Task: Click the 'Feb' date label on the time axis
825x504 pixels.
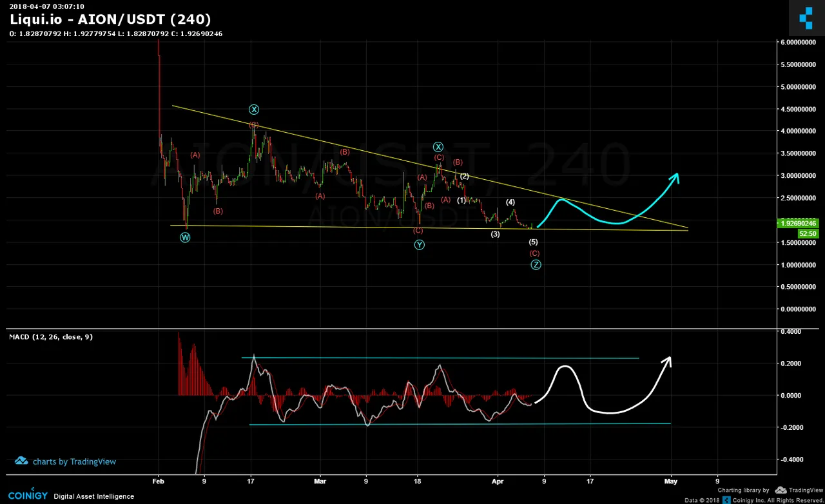Action: tap(159, 480)
